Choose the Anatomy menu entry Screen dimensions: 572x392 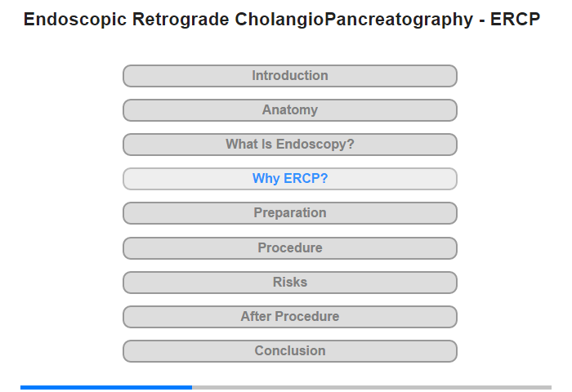pyautogui.click(x=289, y=110)
